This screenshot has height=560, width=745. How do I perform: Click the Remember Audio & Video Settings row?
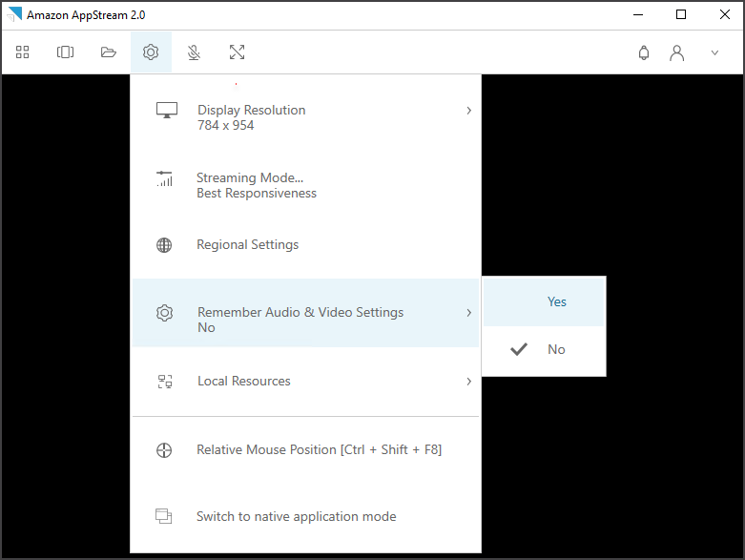point(300,313)
